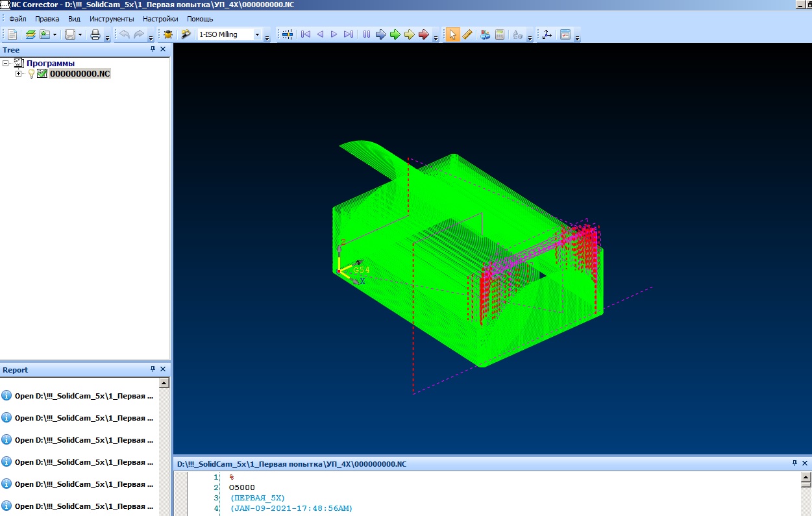Open the Настройки menu
The width and height of the screenshot is (812, 516).
[160, 19]
